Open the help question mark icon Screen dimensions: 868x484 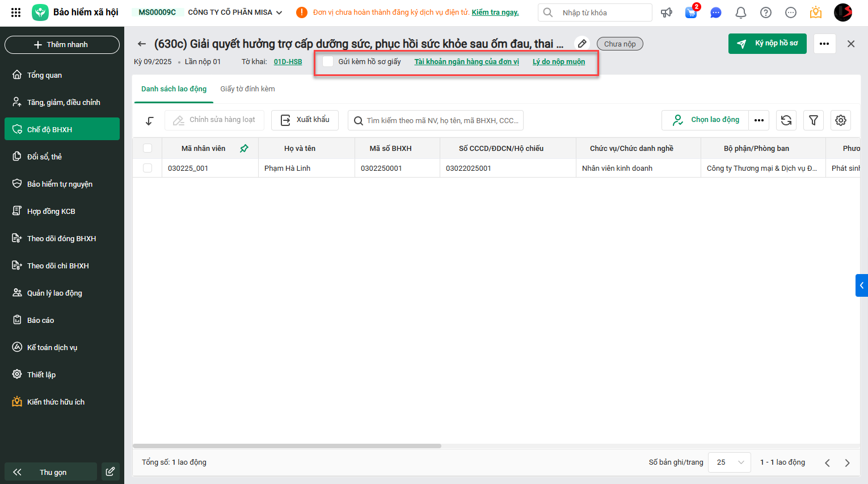click(766, 12)
